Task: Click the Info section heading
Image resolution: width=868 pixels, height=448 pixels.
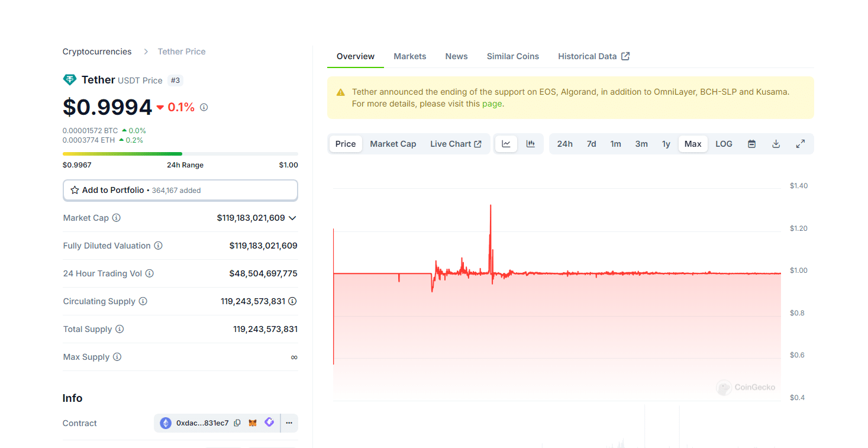Action: click(73, 398)
